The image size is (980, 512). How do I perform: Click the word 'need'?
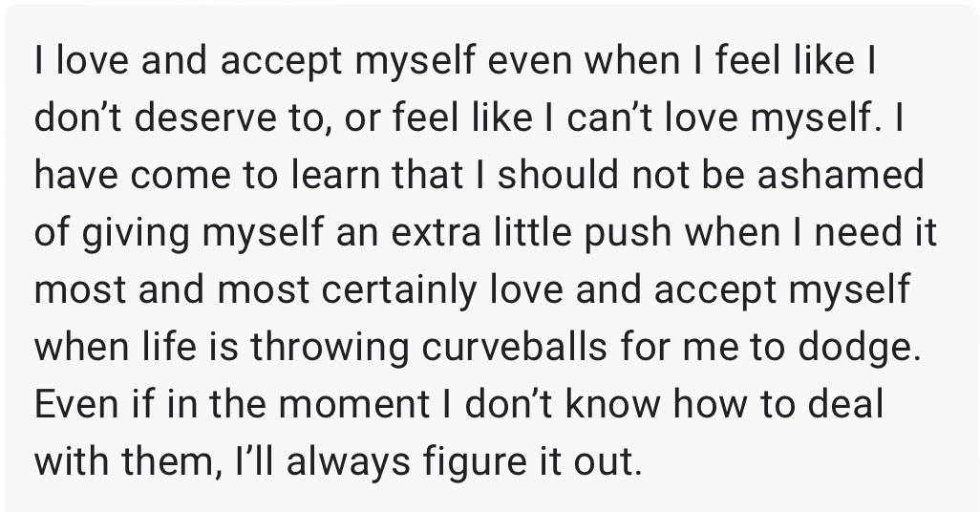coord(860,232)
